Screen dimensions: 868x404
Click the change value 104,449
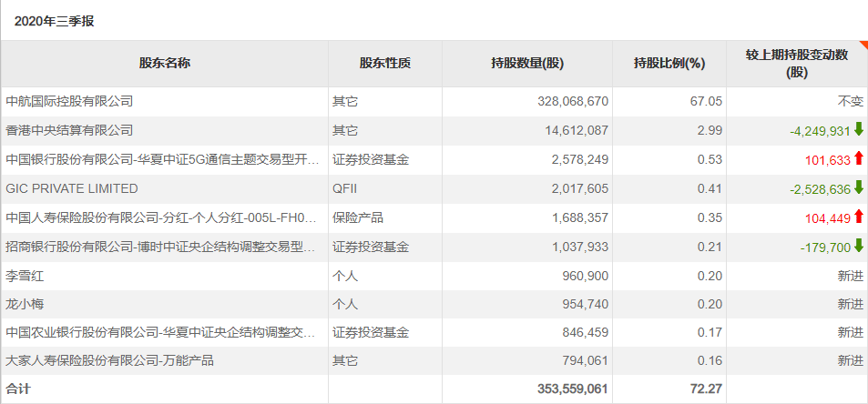[x=828, y=219]
